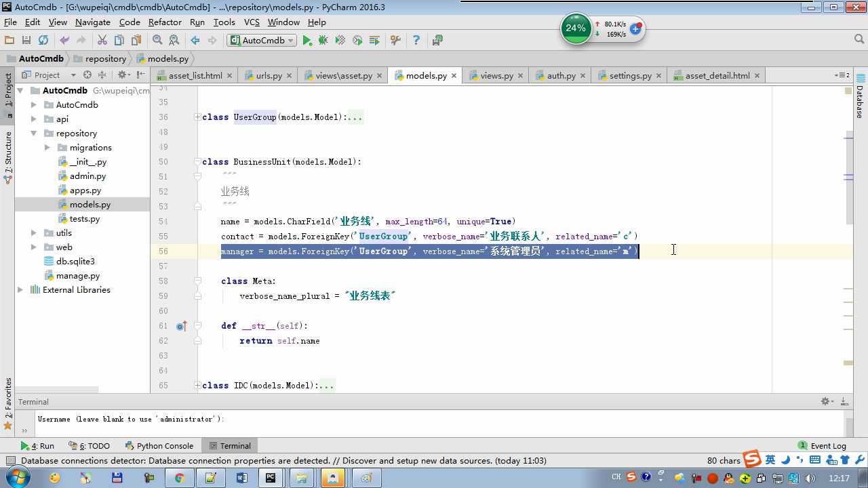Open the Event Log
This screenshot has height=488, width=868.
[x=822, y=446]
